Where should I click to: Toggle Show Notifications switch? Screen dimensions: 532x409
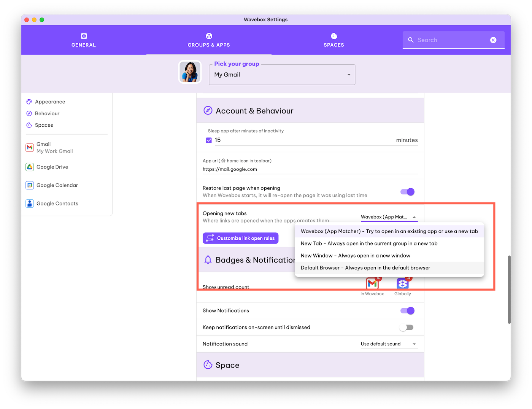pos(407,311)
